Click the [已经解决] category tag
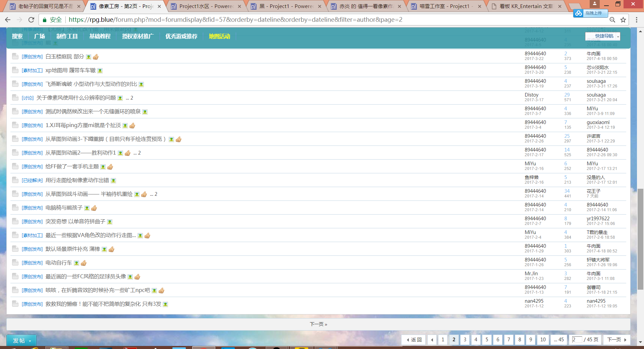This screenshot has height=349, width=644. tap(32, 180)
